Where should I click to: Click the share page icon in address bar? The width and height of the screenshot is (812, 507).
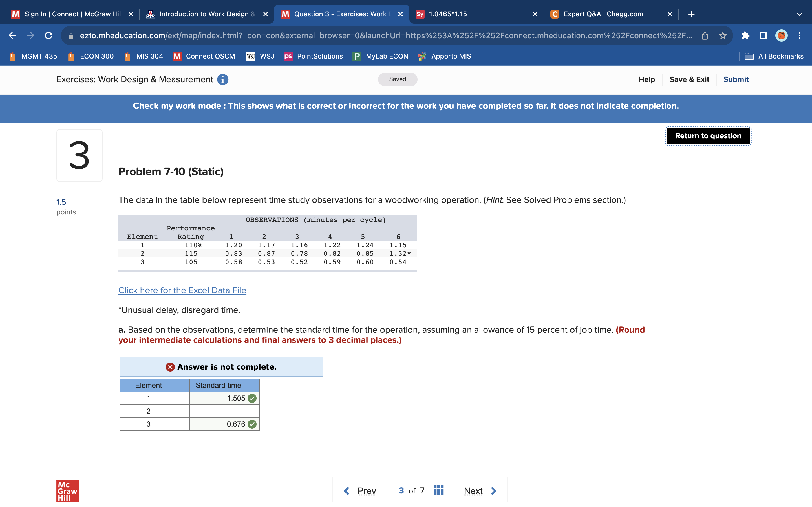pos(705,35)
